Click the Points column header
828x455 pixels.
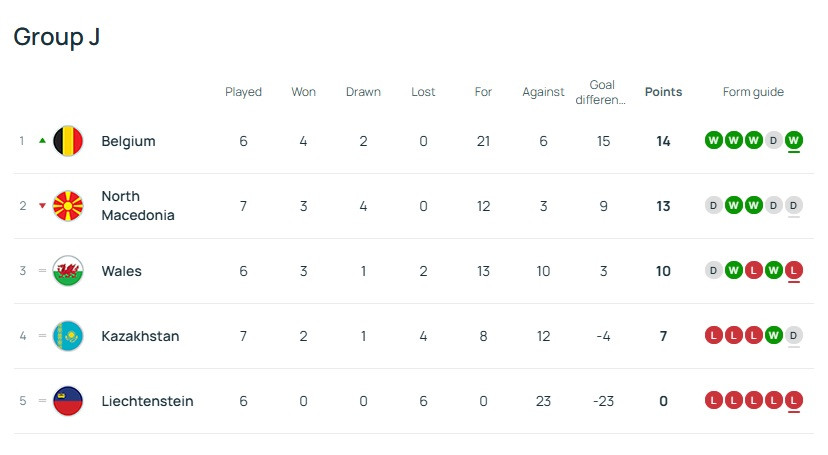pyautogui.click(x=663, y=92)
